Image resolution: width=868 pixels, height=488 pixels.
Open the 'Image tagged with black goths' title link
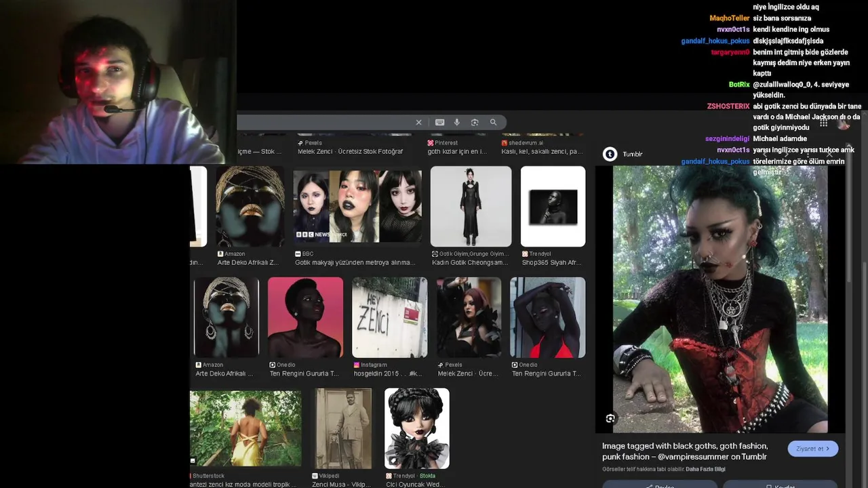[685, 451]
